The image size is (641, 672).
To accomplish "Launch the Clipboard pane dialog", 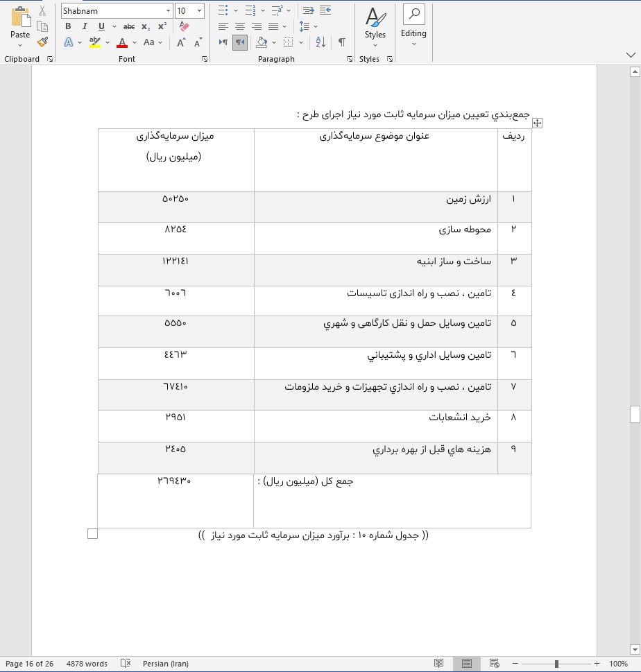I will pos(50,59).
